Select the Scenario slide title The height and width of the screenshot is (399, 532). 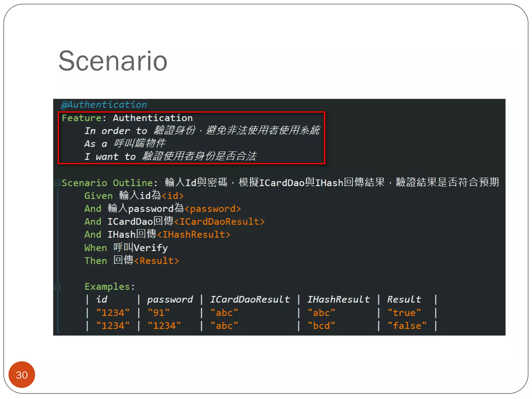click(x=113, y=61)
